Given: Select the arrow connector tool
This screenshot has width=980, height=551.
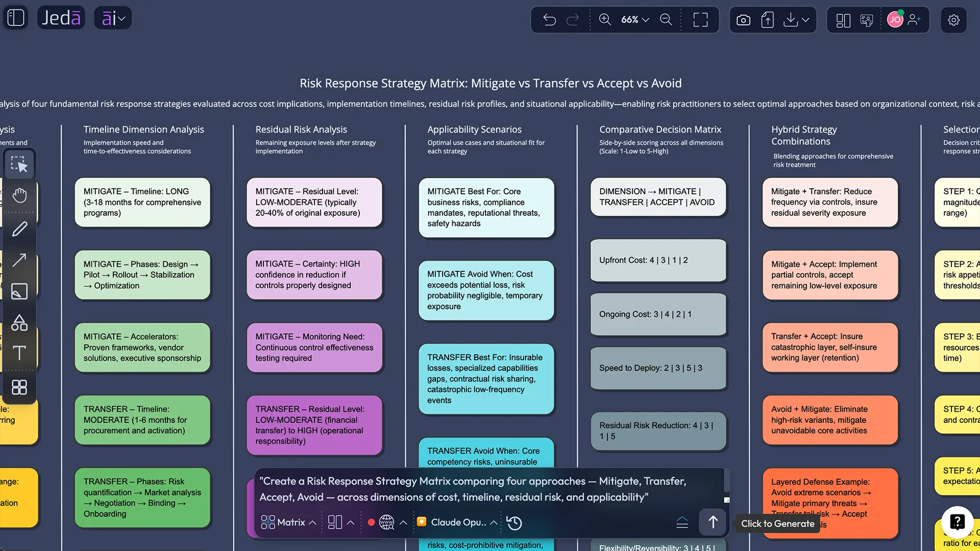Looking at the screenshot, I should point(19,260).
